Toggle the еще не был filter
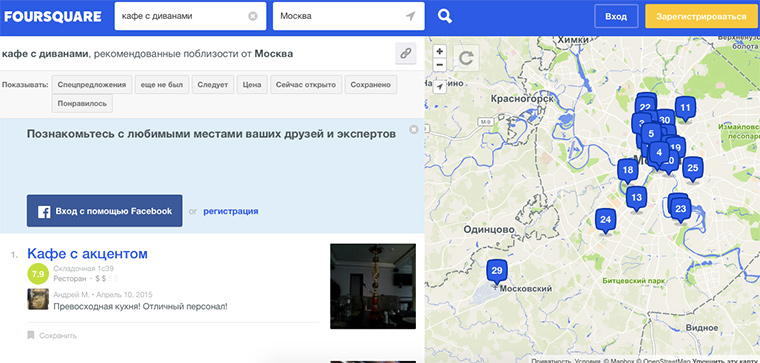Image resolution: width=760 pixels, height=363 pixels. (162, 85)
